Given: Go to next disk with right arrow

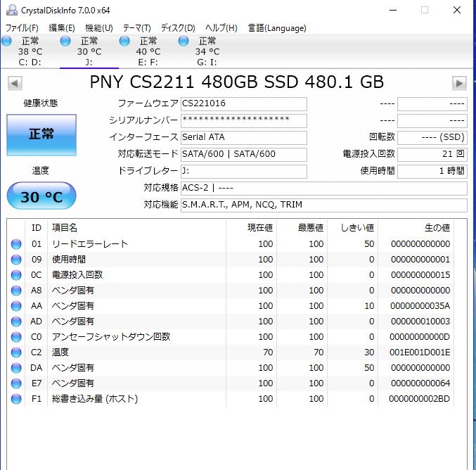Looking at the screenshot, I should (459, 83).
